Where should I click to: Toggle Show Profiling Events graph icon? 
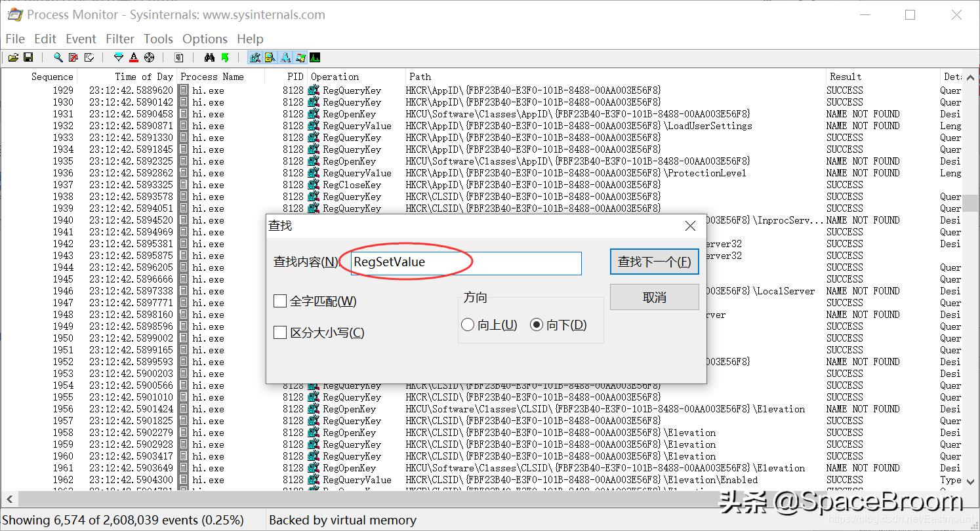click(x=315, y=58)
